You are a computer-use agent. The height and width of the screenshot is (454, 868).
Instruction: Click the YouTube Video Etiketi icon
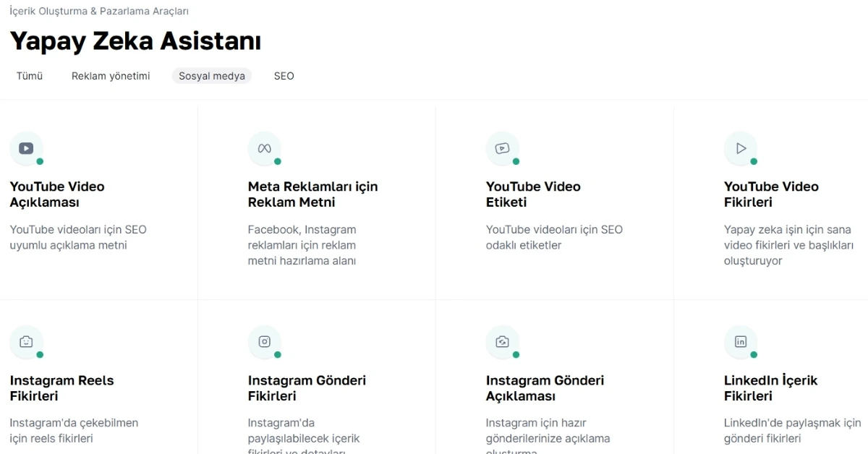(502, 148)
